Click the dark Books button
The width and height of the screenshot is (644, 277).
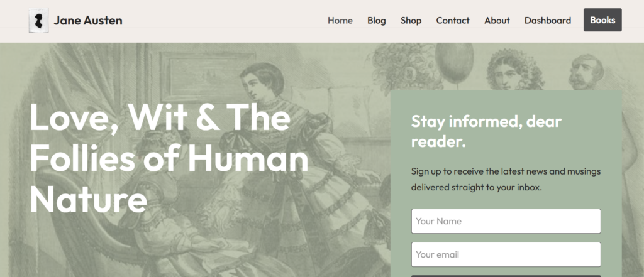(602, 20)
